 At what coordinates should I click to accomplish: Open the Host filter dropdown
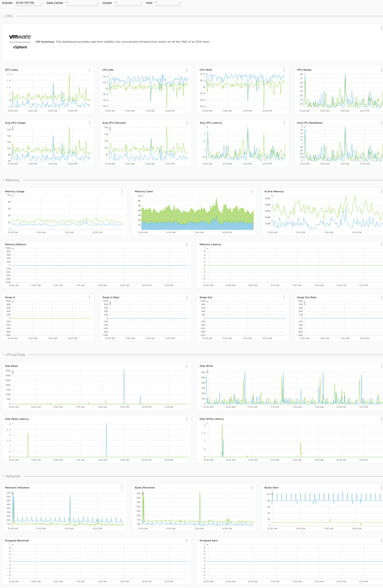pyautogui.click(x=168, y=3)
